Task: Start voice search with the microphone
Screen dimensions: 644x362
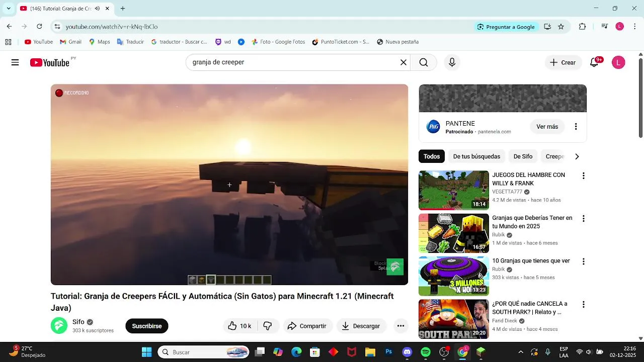Action: [x=452, y=62]
